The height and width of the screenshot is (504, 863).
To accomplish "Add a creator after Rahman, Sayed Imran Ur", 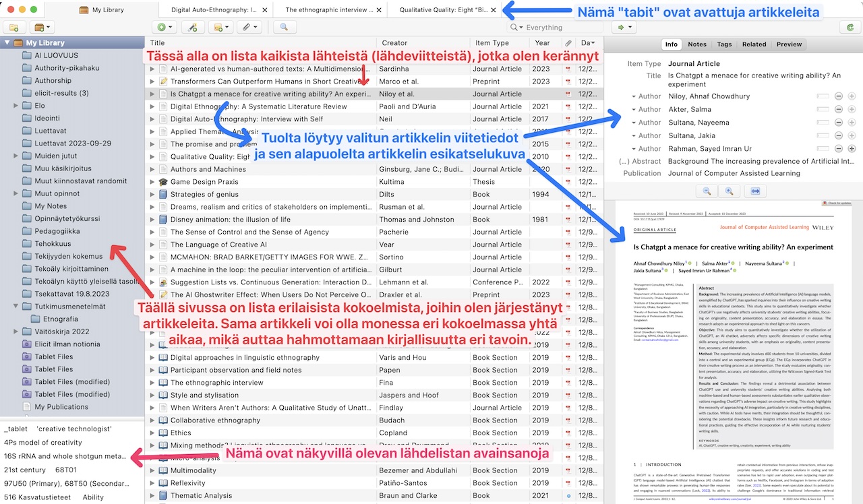I will point(852,148).
